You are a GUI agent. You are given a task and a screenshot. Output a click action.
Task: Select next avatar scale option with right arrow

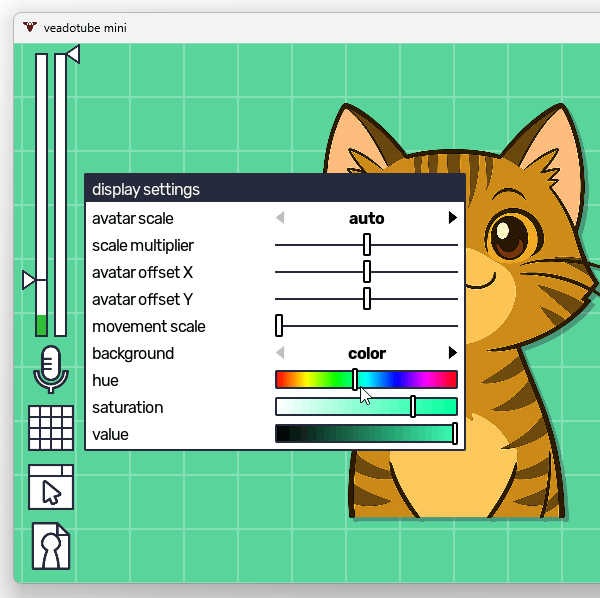tap(453, 218)
